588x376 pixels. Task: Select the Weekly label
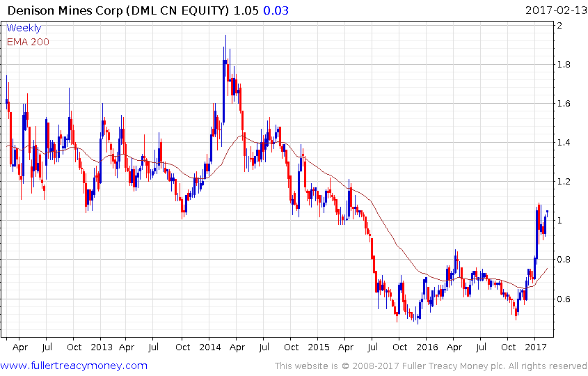pyautogui.click(x=24, y=28)
